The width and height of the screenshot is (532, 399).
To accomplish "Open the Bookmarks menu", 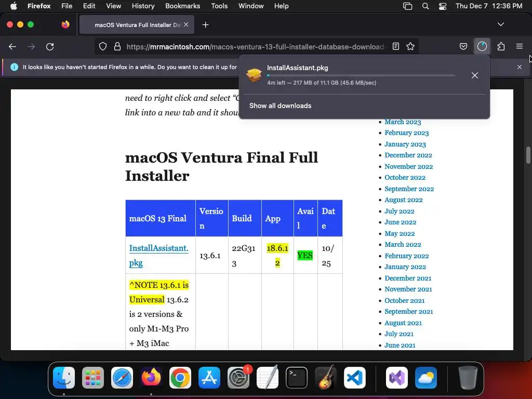I will pyautogui.click(x=182, y=6).
